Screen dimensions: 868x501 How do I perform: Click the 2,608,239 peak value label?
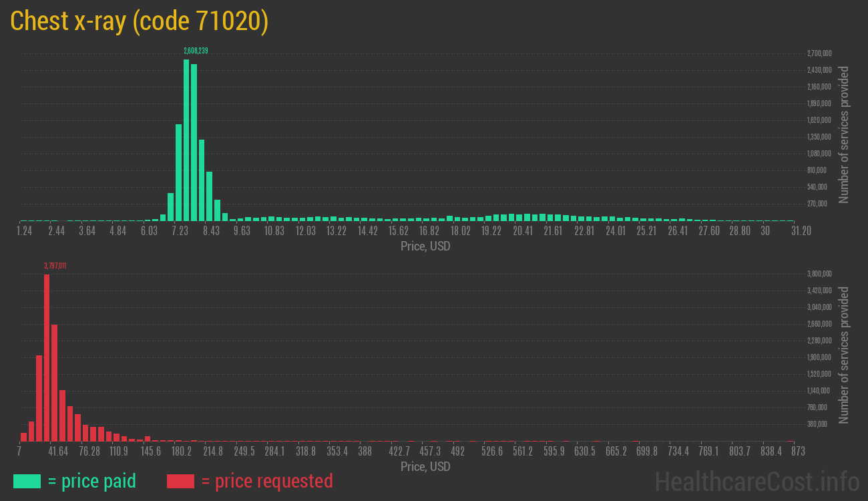click(196, 51)
